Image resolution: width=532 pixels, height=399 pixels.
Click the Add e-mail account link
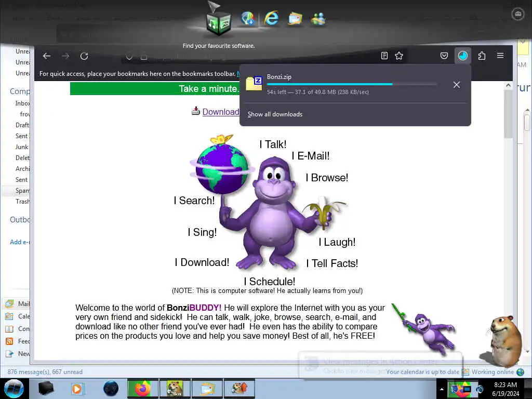(x=20, y=242)
